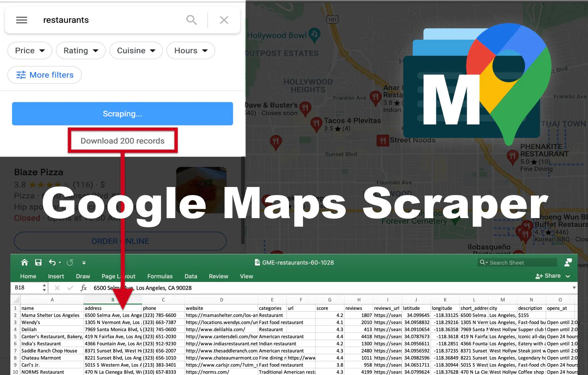Switch to the Formulas ribbon tab

point(160,276)
